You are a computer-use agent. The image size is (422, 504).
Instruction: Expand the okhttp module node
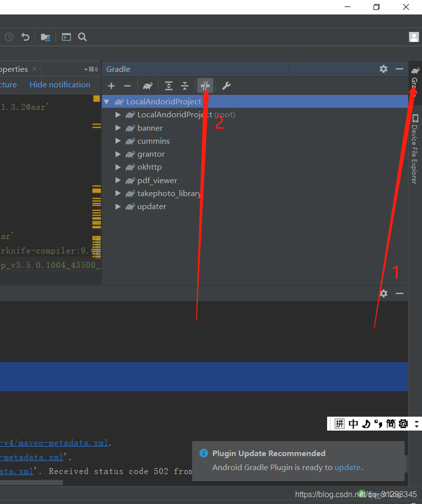point(118,167)
